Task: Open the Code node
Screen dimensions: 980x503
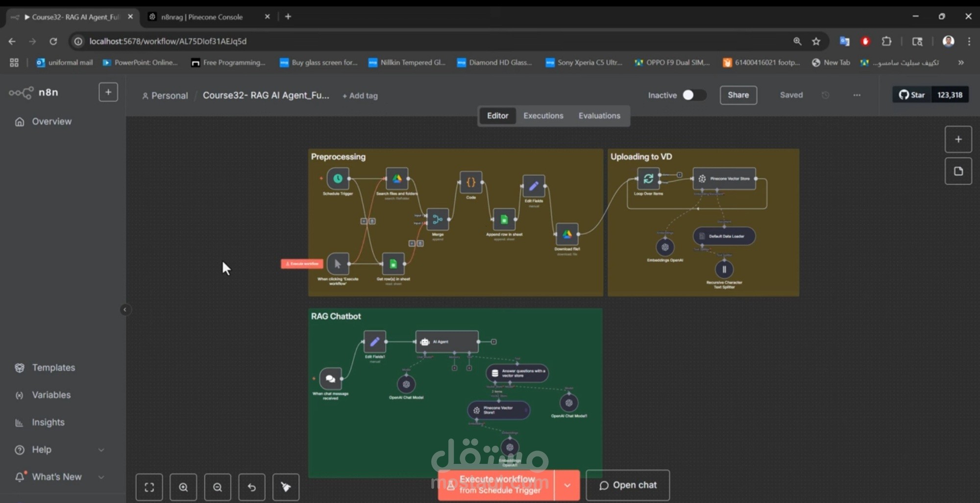Action: 471,182
